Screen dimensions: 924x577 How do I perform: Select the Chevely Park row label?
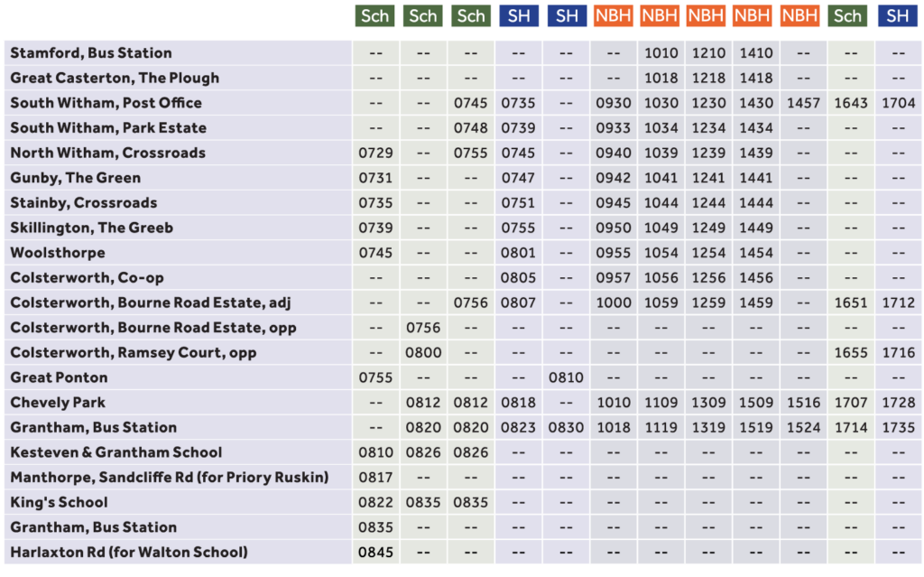68,402
